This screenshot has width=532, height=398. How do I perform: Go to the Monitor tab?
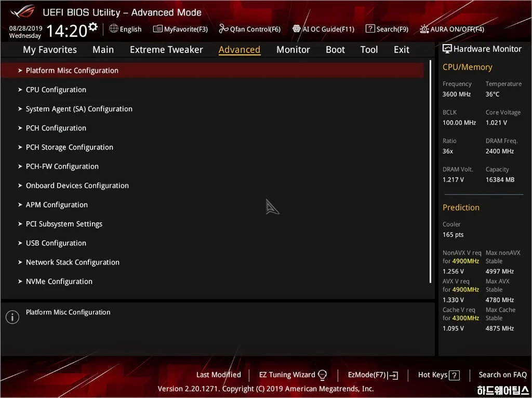click(x=293, y=49)
